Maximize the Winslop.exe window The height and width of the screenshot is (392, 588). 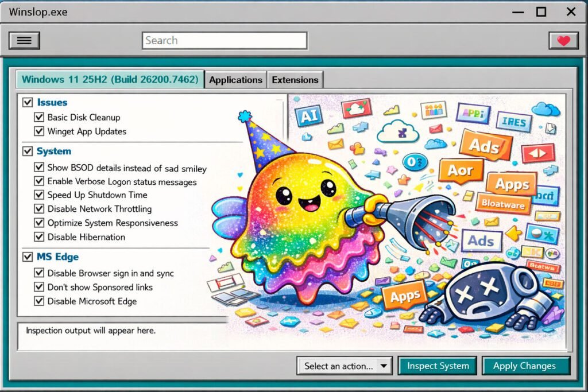[x=541, y=12]
